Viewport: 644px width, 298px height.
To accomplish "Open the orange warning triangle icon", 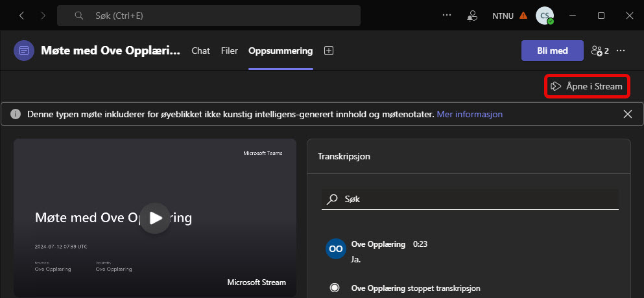I will (x=523, y=16).
